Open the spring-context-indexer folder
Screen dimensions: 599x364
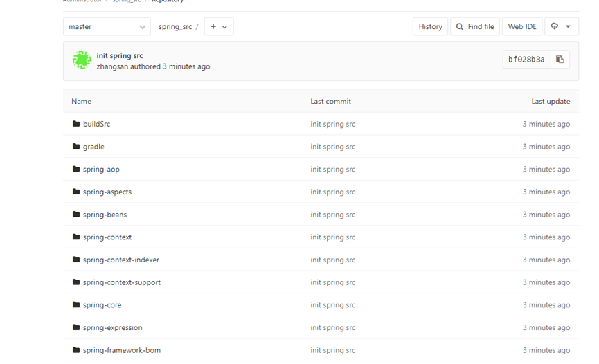click(121, 260)
